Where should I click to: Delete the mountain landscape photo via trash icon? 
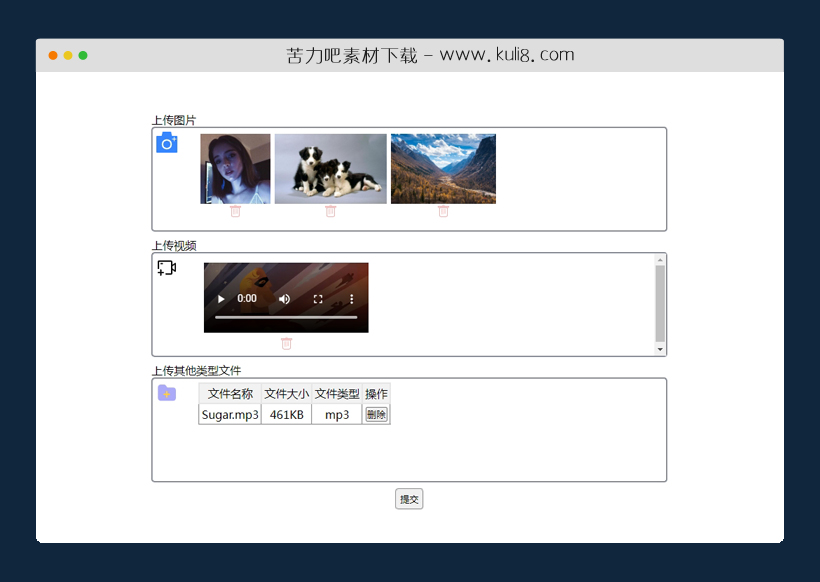[x=443, y=211]
